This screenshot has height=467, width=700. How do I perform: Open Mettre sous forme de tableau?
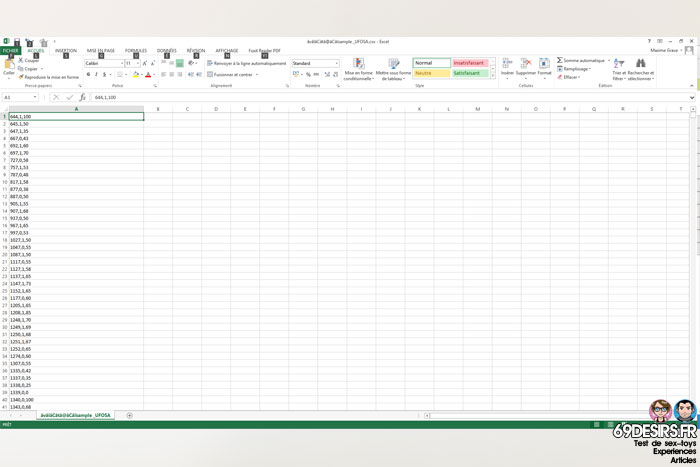[x=393, y=69]
